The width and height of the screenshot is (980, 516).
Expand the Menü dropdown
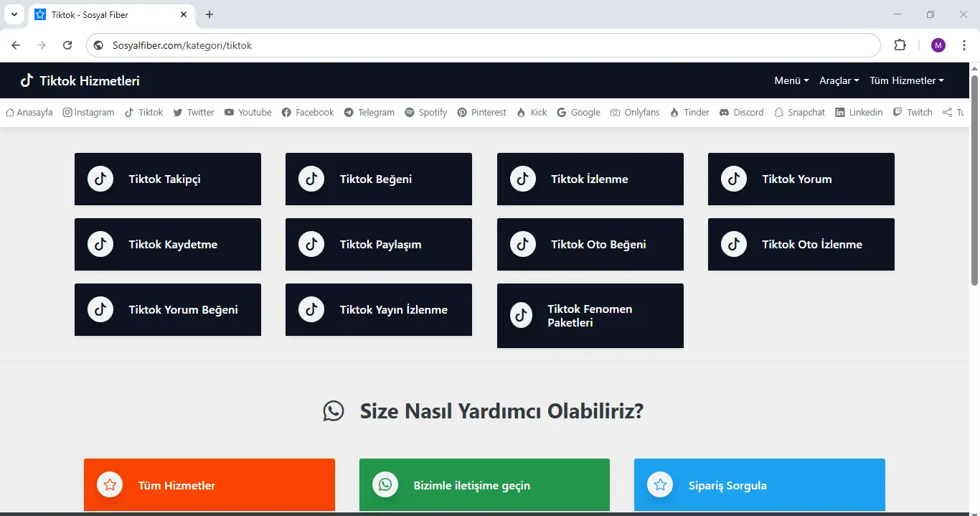pyautogui.click(x=790, y=80)
